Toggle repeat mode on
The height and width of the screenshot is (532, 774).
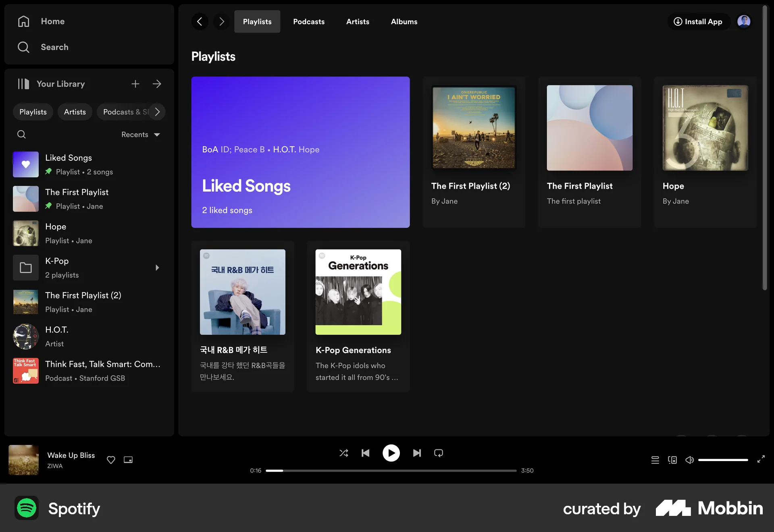(x=438, y=453)
